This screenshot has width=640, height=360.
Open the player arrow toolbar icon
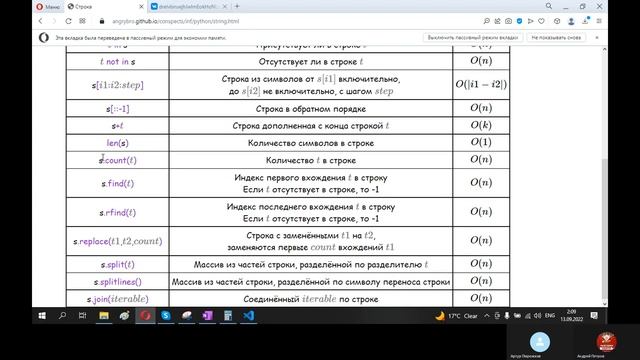coord(530,21)
